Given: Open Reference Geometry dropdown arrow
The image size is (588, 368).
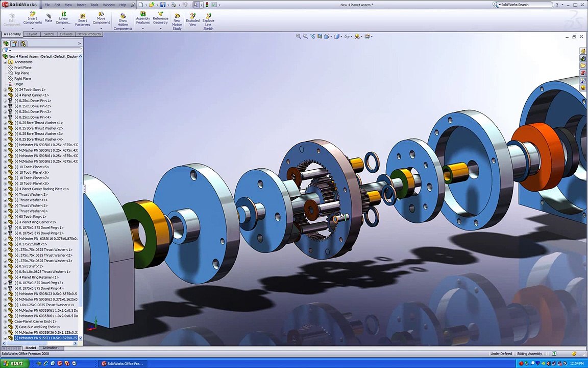Looking at the screenshot, I should pos(160,29).
